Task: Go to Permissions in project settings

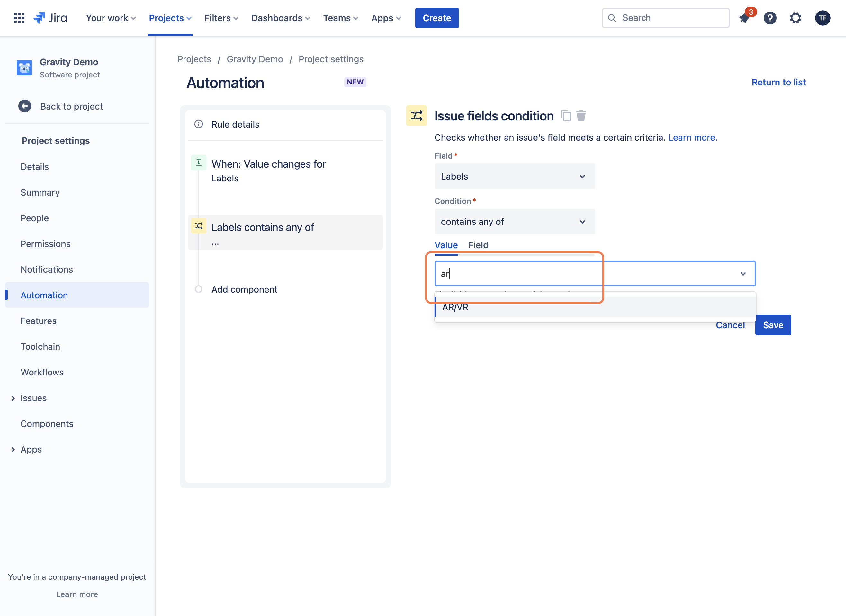Action: pos(45,244)
